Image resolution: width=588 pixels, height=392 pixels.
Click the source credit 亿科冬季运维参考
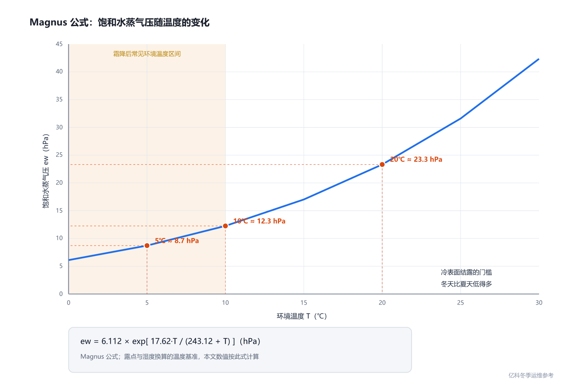[531, 375]
